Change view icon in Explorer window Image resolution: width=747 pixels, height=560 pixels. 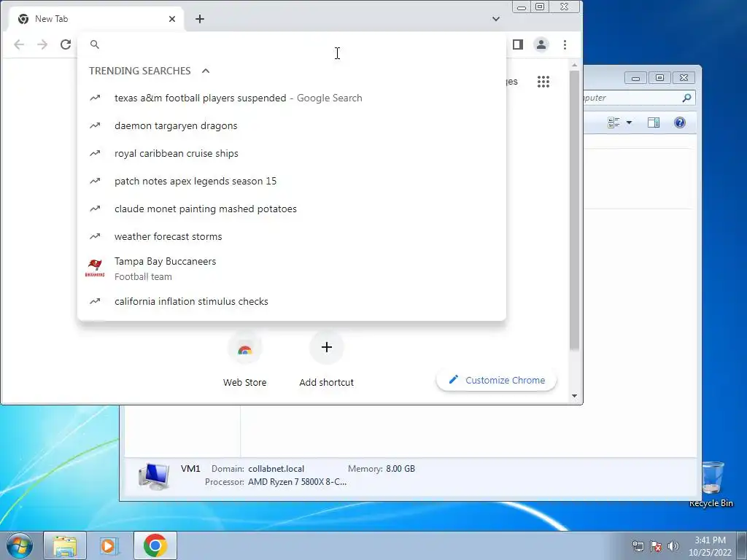pos(614,122)
